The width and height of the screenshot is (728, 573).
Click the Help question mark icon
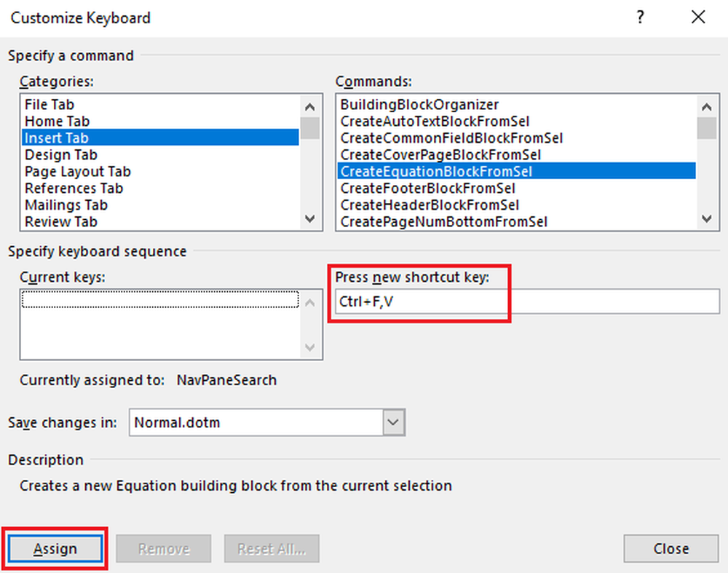640,17
